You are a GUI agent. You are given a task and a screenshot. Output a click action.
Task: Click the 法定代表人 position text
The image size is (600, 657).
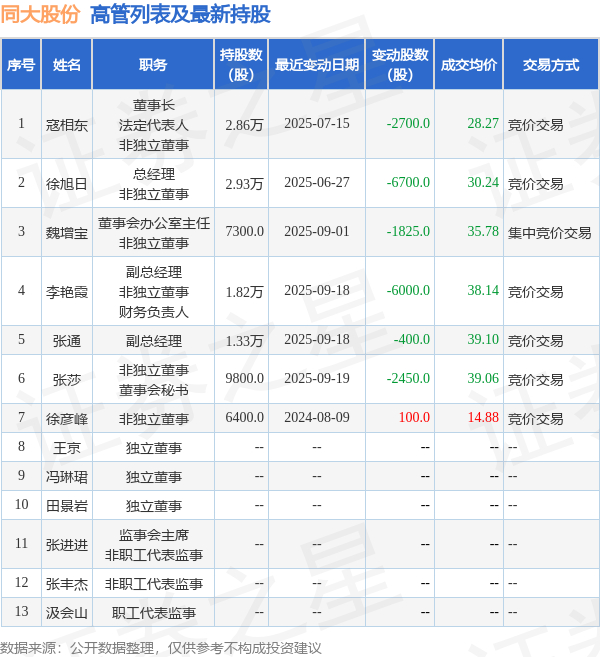(x=154, y=125)
